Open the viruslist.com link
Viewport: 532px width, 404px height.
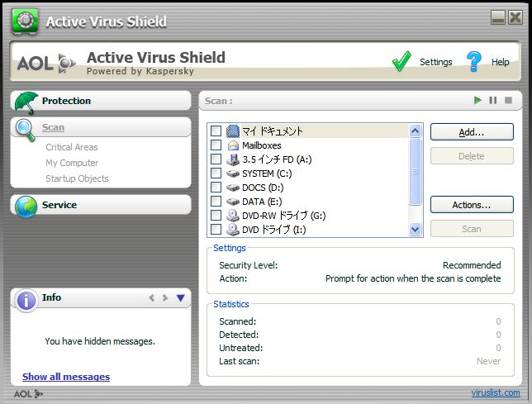coord(496,392)
